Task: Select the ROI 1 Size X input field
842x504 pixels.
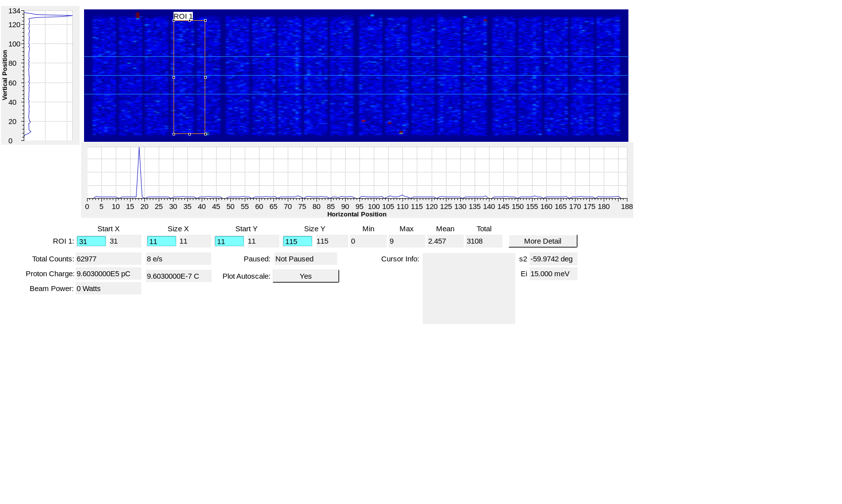Action: [161, 241]
